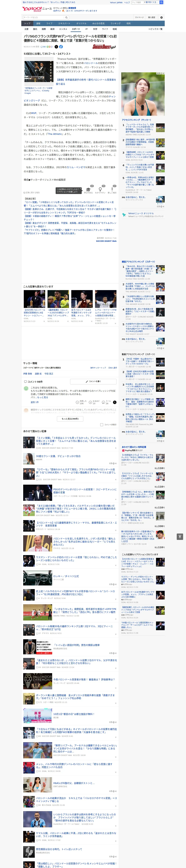Open the ヘルプ link in top bar
Viewport: 186px width, 868px height.
(x=127, y=2)
